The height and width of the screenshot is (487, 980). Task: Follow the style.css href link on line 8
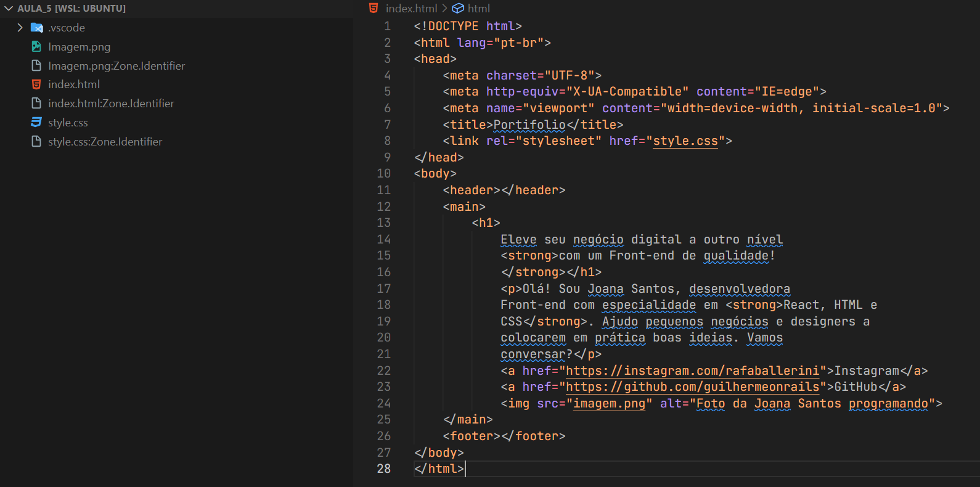[685, 141]
